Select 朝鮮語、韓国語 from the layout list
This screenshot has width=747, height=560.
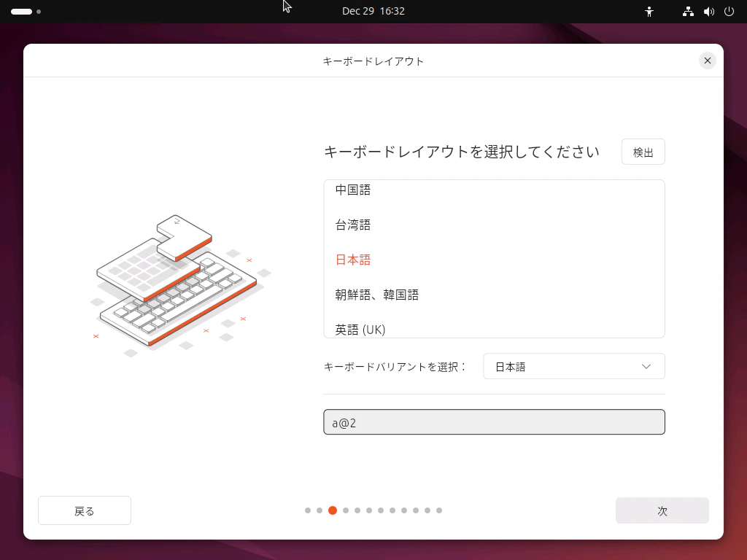click(x=376, y=295)
